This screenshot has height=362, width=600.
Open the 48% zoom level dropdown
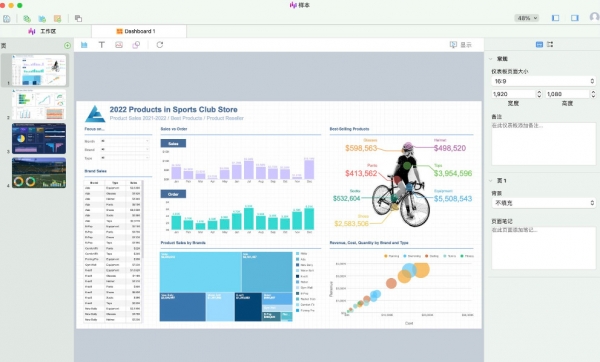[527, 18]
